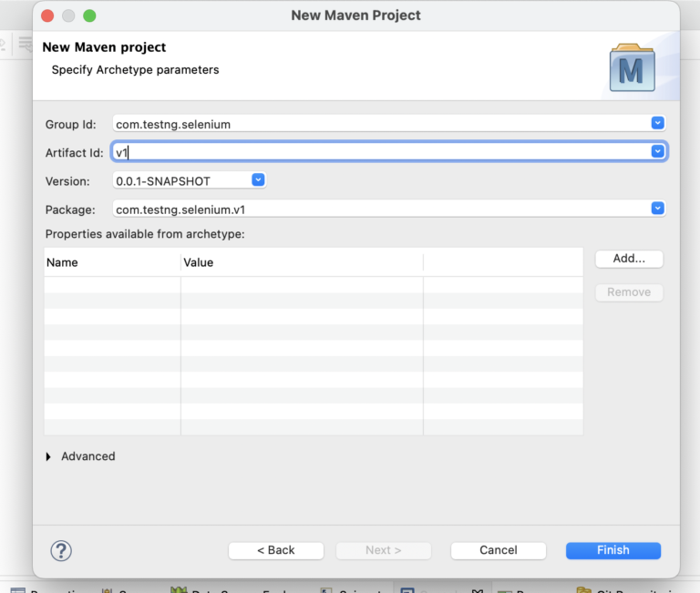
Task: Finish creating the Maven project
Action: pos(612,550)
